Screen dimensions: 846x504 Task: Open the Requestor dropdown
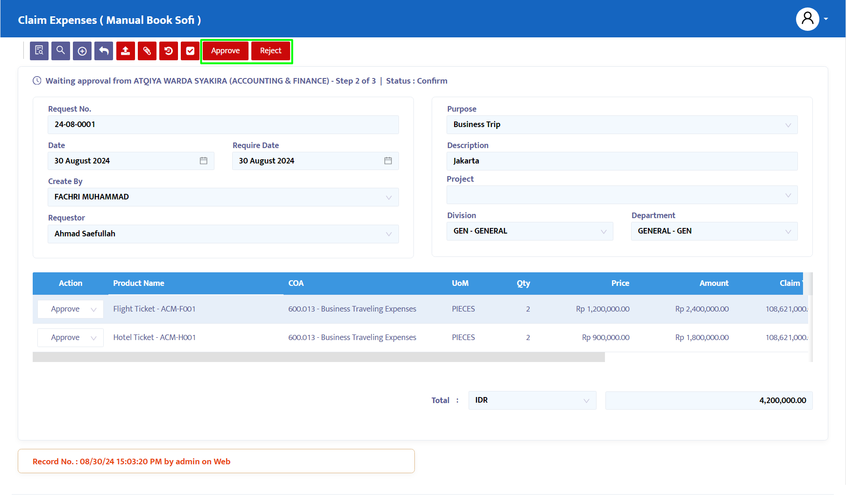(223, 234)
